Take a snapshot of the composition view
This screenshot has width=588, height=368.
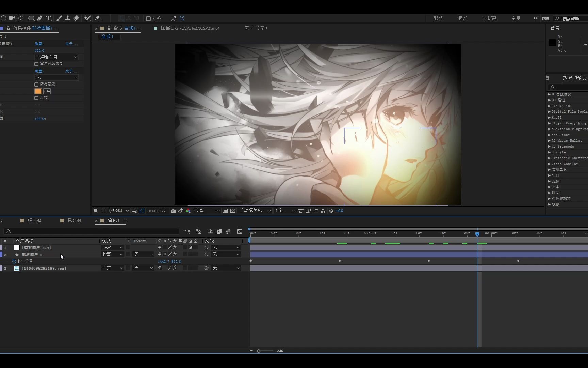(173, 211)
